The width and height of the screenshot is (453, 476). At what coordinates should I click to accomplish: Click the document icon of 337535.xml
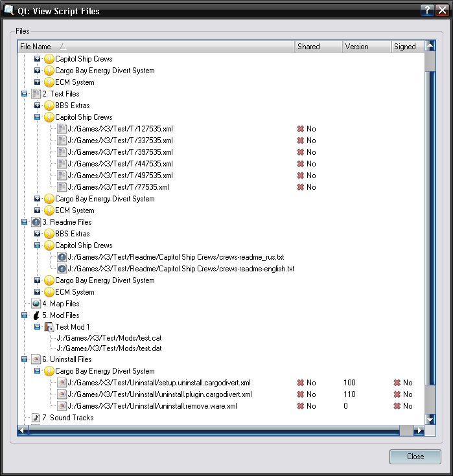[x=62, y=141]
